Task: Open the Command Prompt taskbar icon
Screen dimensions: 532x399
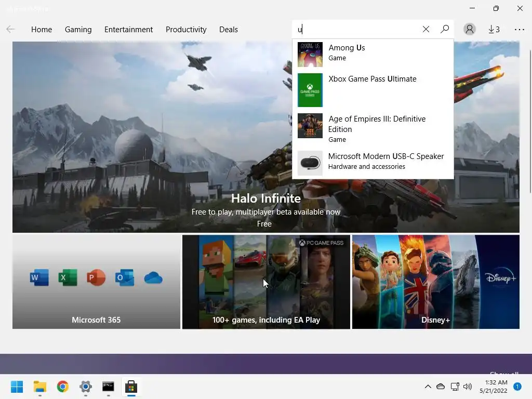Action: 108,387
